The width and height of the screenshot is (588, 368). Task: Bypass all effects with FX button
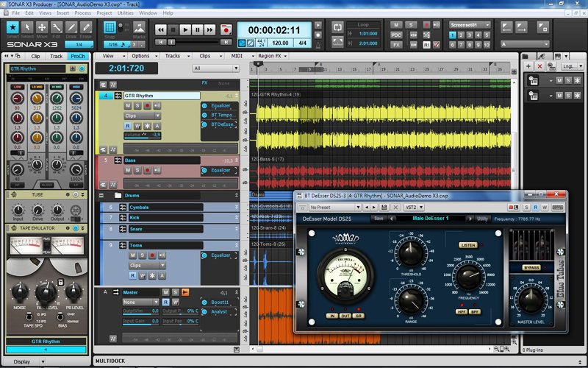click(396, 45)
